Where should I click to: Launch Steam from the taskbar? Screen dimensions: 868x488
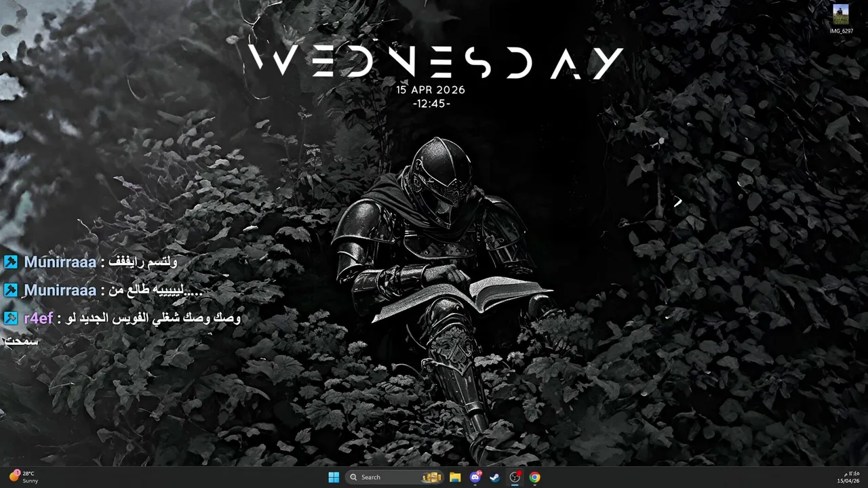pos(495,477)
